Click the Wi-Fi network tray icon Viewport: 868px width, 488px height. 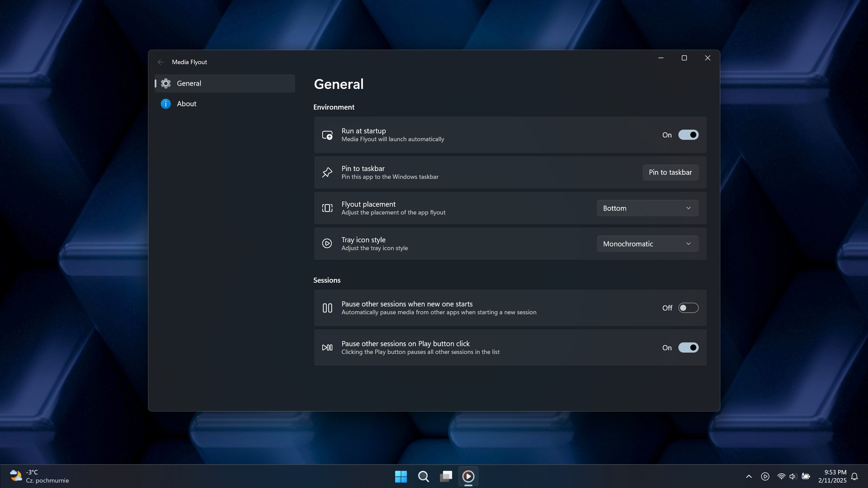click(781, 476)
